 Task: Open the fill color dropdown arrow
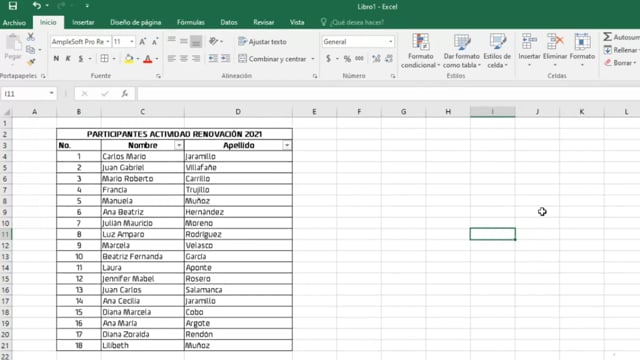click(x=138, y=59)
